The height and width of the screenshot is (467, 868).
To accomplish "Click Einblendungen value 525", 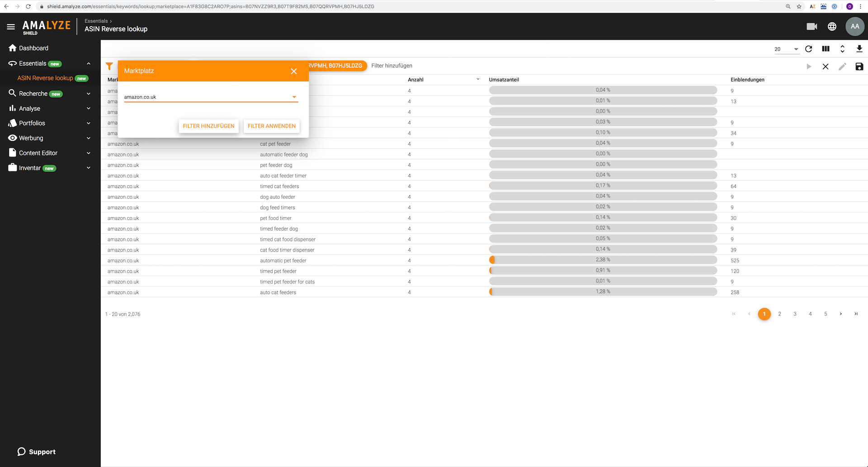I will (735, 260).
